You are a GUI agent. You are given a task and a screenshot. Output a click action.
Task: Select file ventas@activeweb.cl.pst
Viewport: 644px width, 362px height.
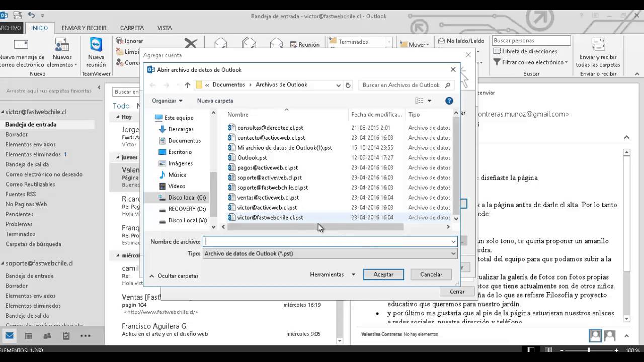point(268,198)
